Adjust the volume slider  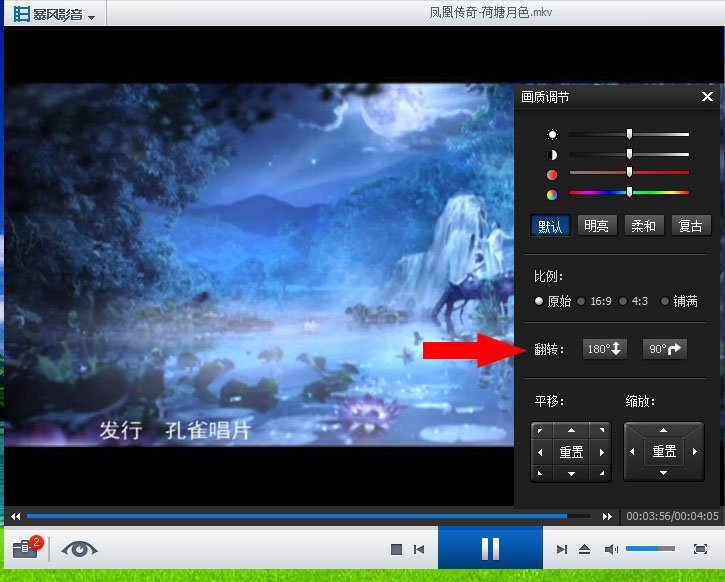(650, 549)
